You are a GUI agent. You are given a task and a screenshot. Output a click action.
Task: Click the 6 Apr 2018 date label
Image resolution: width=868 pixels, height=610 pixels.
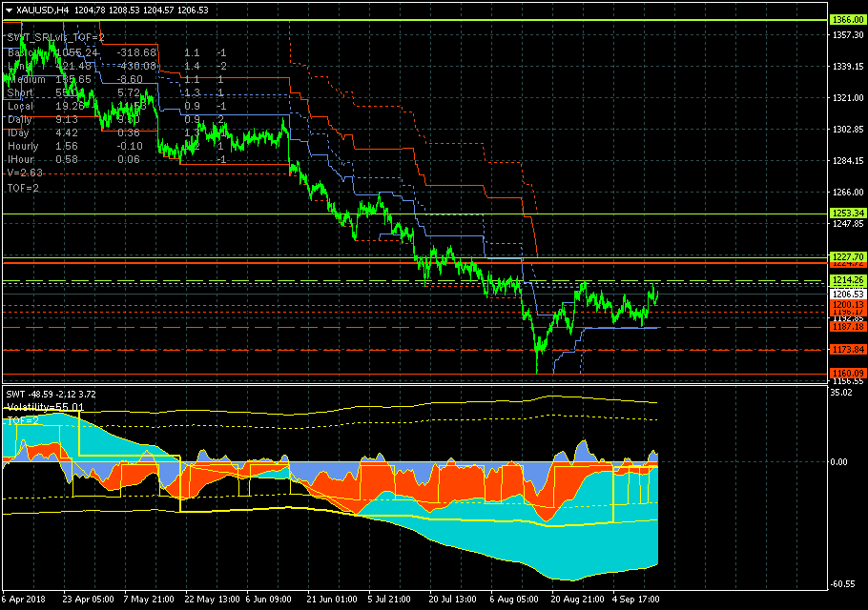(26, 600)
